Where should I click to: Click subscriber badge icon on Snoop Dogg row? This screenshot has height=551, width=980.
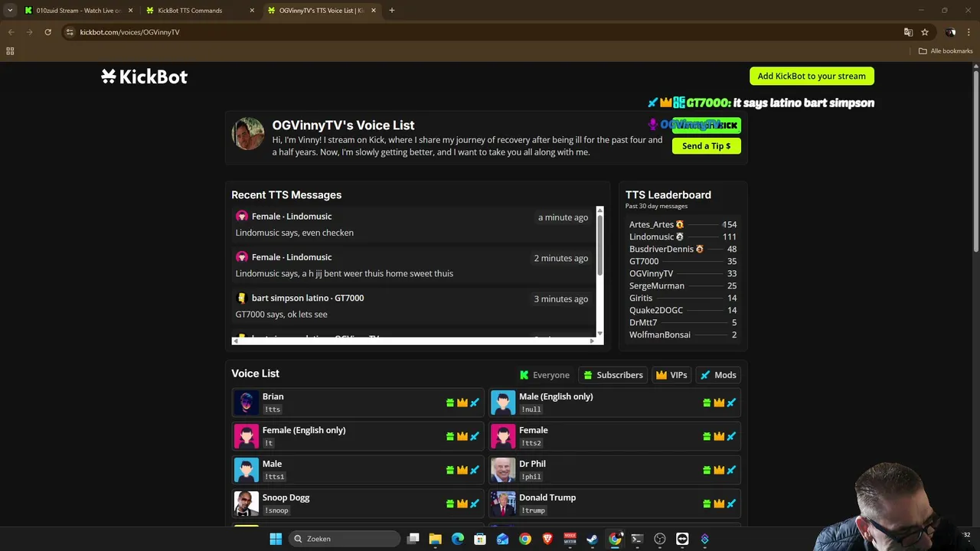click(450, 504)
